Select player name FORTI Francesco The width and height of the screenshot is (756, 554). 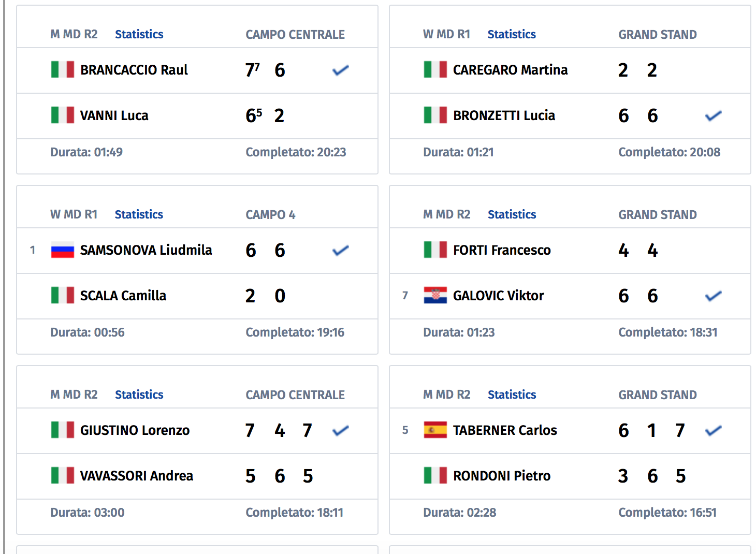pyautogui.click(x=502, y=250)
